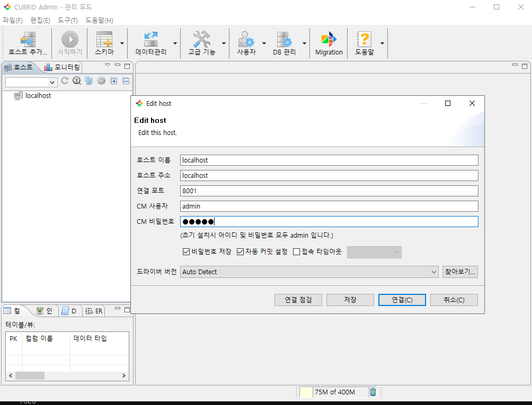Toggle the 자동 커밋 설정 checkbox
This screenshot has height=405, width=532.
click(x=240, y=252)
